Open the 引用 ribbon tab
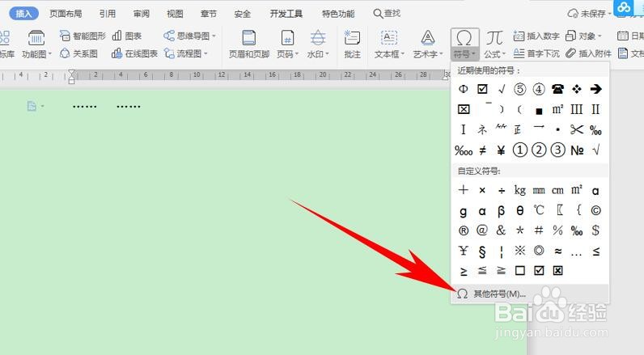Viewport: 644px width, 355px height. (x=107, y=14)
